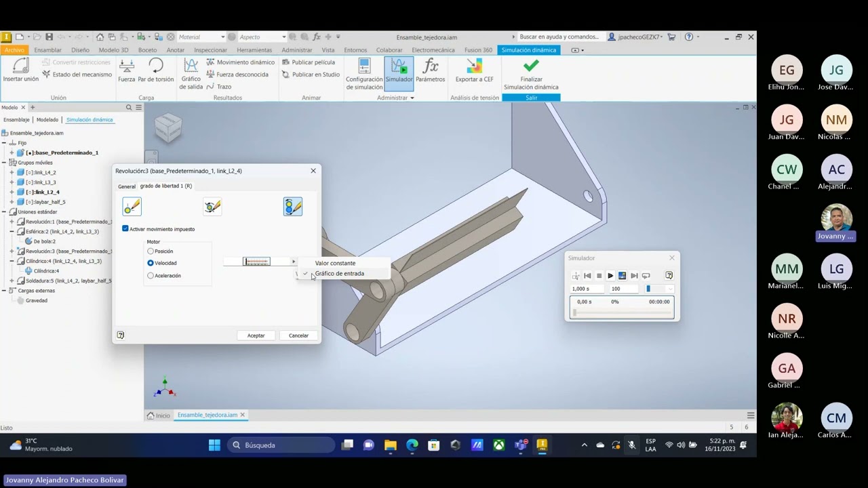The height and width of the screenshot is (488, 868).
Task: Open the Gráfico de salida grapher
Action: coord(191,74)
